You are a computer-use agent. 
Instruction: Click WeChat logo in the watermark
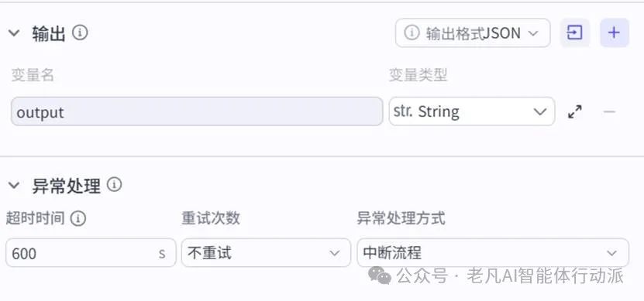(x=380, y=275)
